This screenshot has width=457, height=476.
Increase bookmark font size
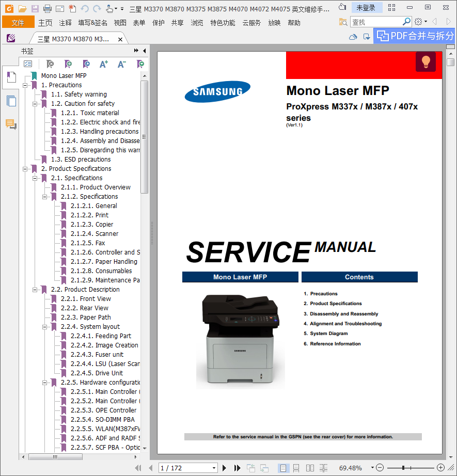coord(104,64)
